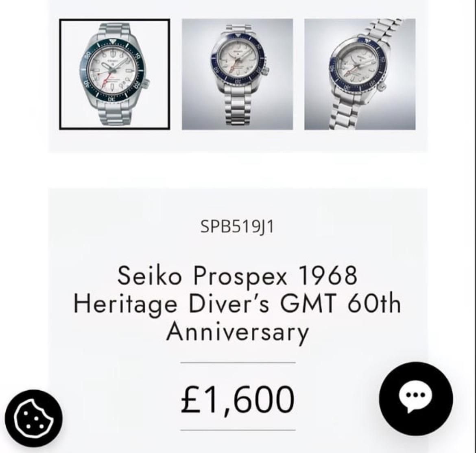Open cookie preferences via the cookie icon
Image resolution: width=476 pixels, height=453 pixels.
click(x=33, y=419)
